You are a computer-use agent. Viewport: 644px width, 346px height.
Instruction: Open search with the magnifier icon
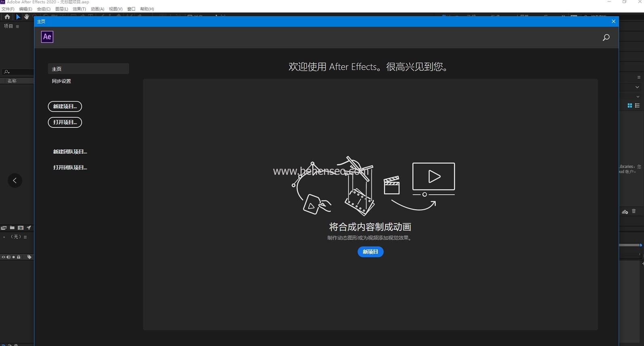point(606,38)
